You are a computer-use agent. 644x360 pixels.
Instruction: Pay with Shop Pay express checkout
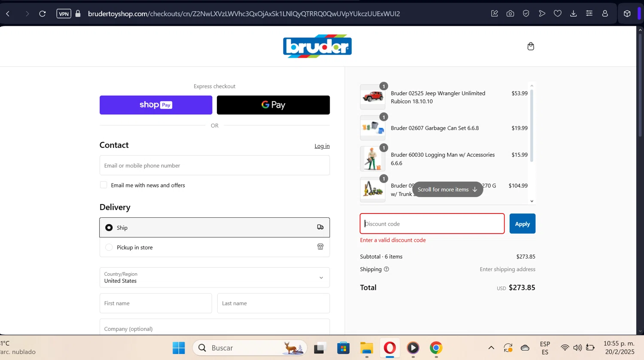coord(156,105)
